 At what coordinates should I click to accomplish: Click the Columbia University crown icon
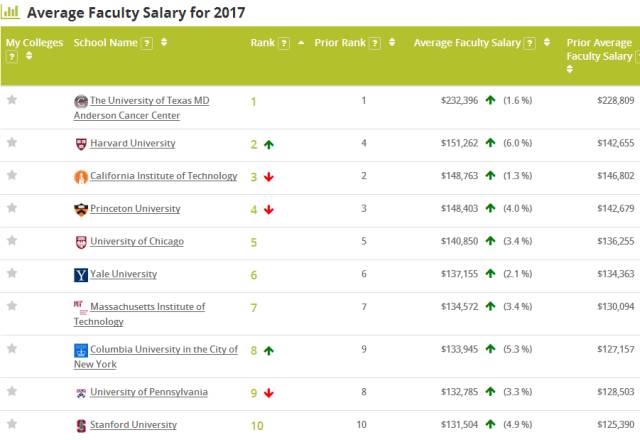(x=81, y=351)
